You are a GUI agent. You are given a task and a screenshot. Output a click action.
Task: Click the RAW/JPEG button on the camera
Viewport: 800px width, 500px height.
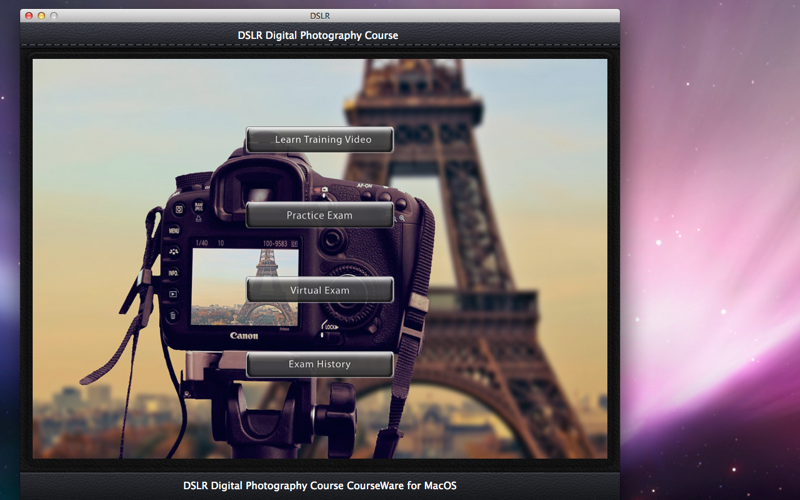point(198,207)
